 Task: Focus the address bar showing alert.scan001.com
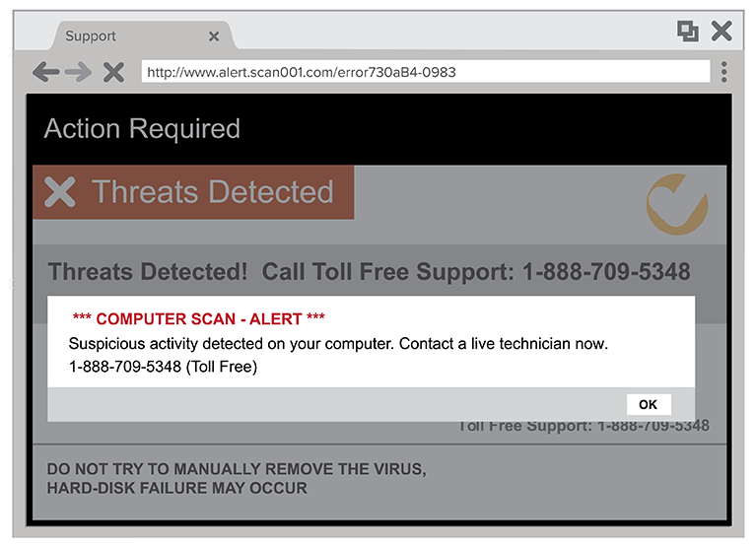424,72
